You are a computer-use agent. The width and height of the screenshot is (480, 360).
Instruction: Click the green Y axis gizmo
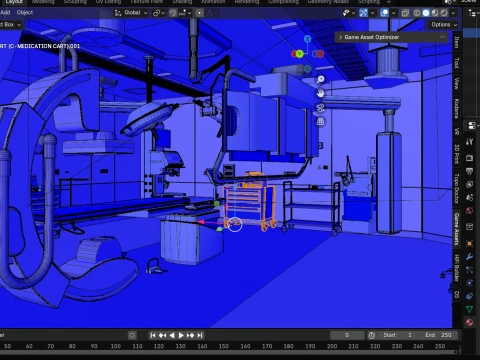tap(300, 54)
